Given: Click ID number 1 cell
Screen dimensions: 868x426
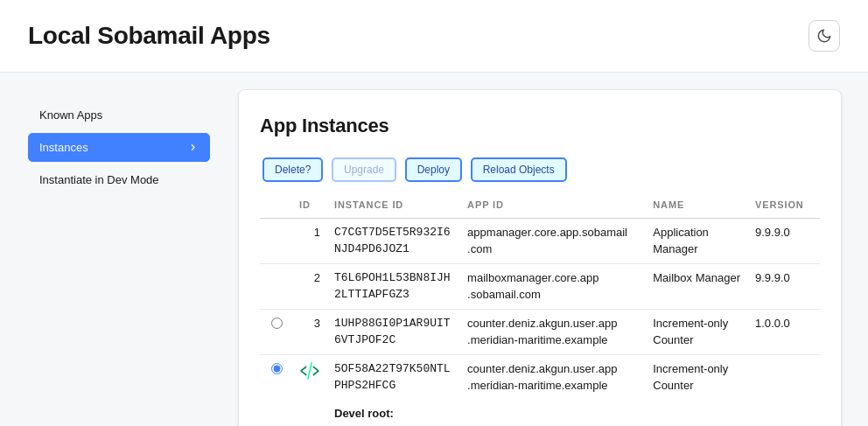Looking at the screenshot, I should (x=317, y=233).
